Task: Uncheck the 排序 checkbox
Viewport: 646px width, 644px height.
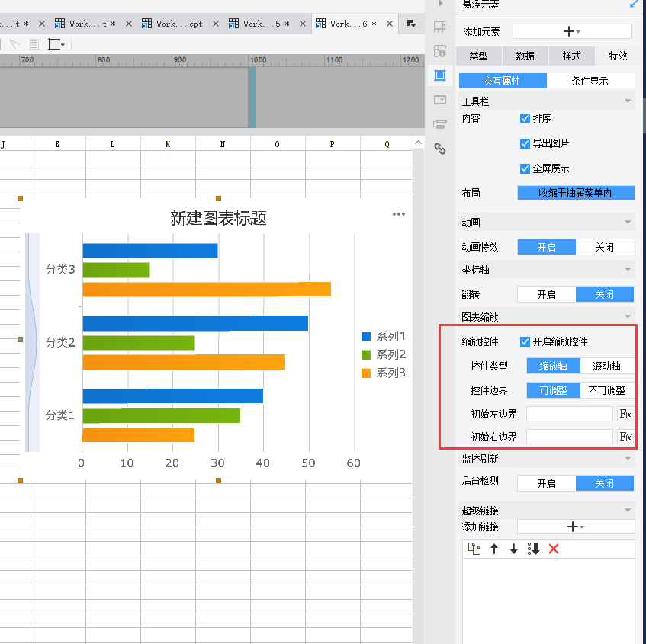Action: [x=525, y=118]
